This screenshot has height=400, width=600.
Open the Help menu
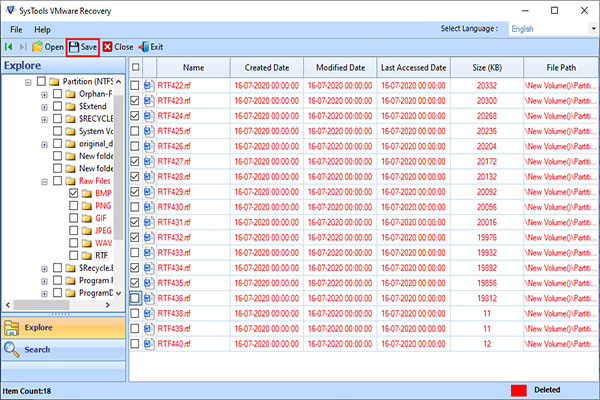point(42,29)
